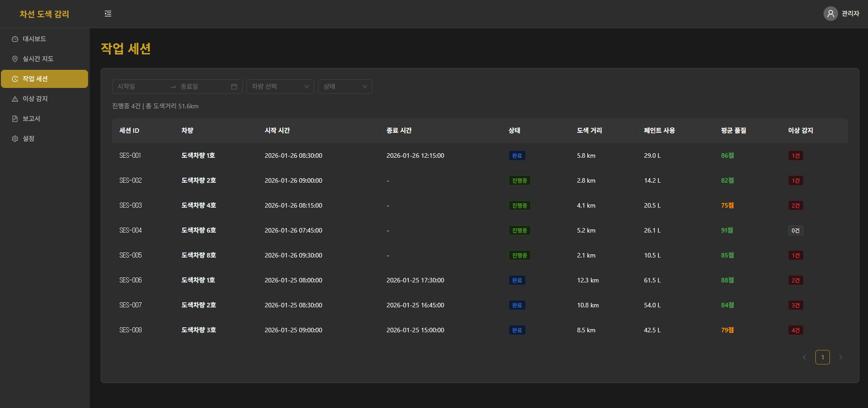Open the 차량 선택 dropdown
The height and width of the screenshot is (408, 868).
tap(280, 87)
